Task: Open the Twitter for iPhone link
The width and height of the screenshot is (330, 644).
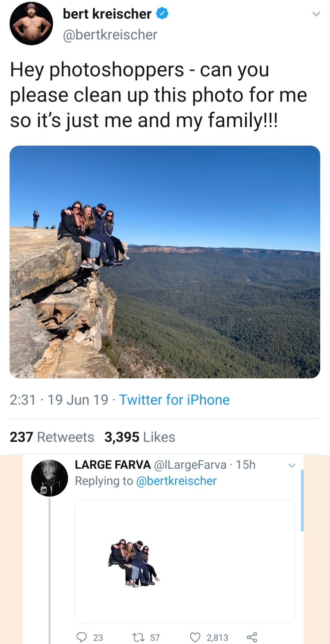Action: [174, 400]
